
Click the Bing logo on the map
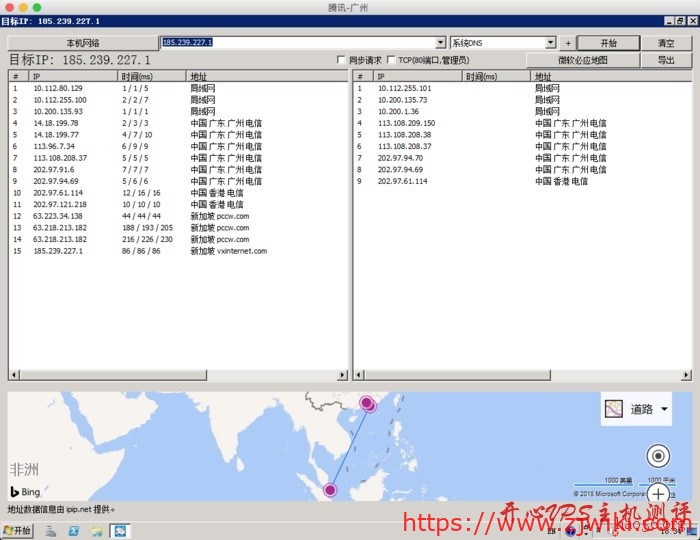[x=25, y=492]
